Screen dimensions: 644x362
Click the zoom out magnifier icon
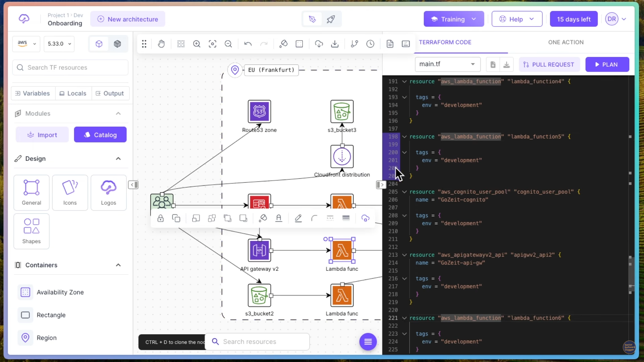click(228, 44)
